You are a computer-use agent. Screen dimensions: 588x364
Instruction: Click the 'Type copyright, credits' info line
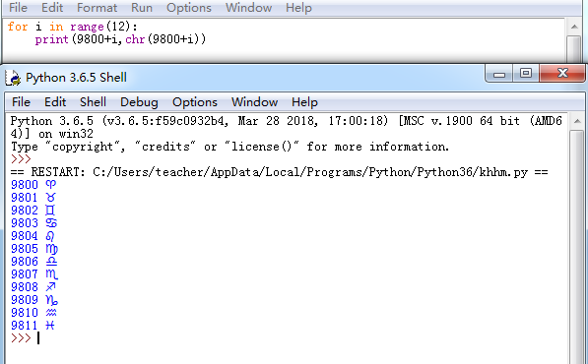pos(229,147)
